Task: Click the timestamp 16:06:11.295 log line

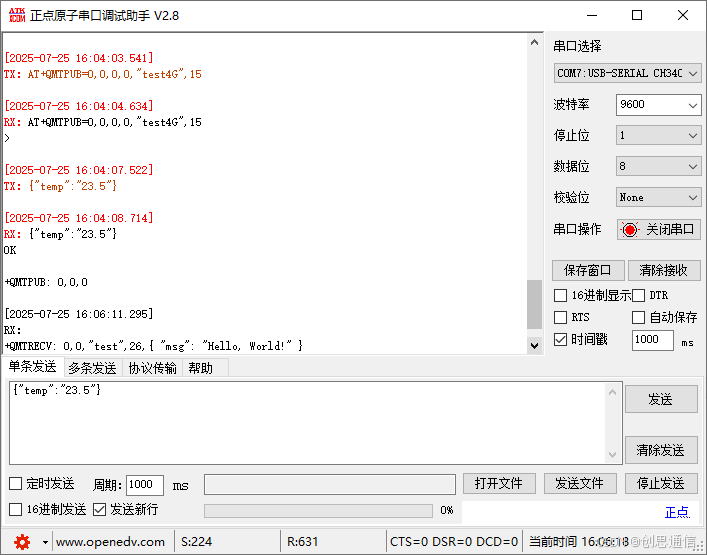Action: [79, 314]
